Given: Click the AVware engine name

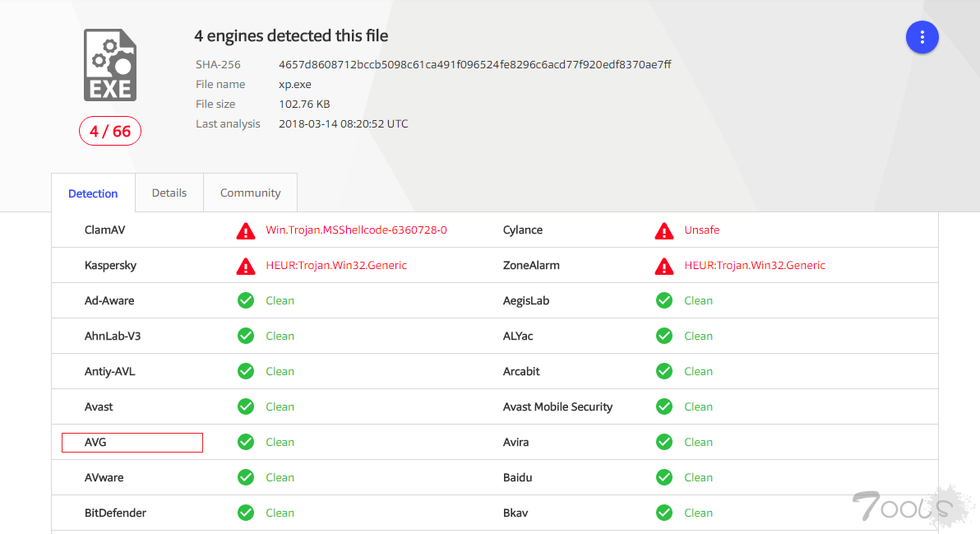Looking at the screenshot, I should click(104, 477).
